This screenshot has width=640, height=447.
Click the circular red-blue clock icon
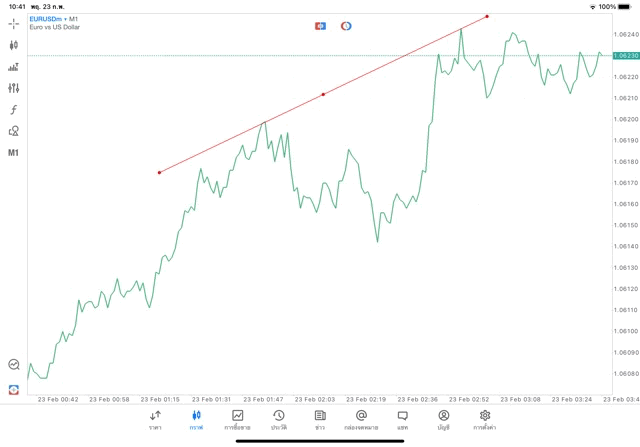pos(346,26)
